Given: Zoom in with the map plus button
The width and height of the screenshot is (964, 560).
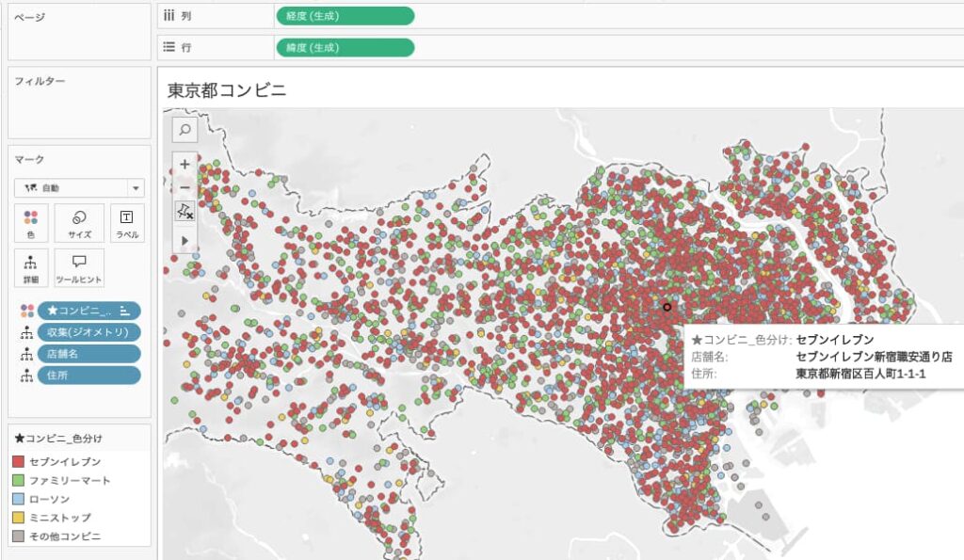Looking at the screenshot, I should 185,163.
